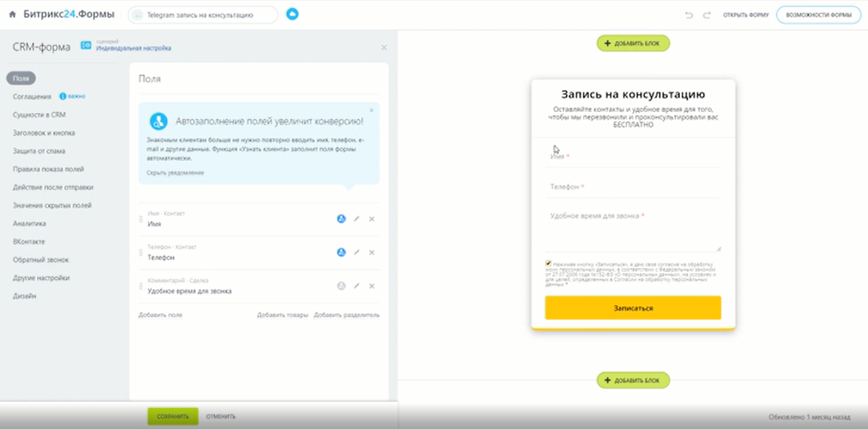Open Действие после отправки section
868x429 pixels.
[53, 187]
